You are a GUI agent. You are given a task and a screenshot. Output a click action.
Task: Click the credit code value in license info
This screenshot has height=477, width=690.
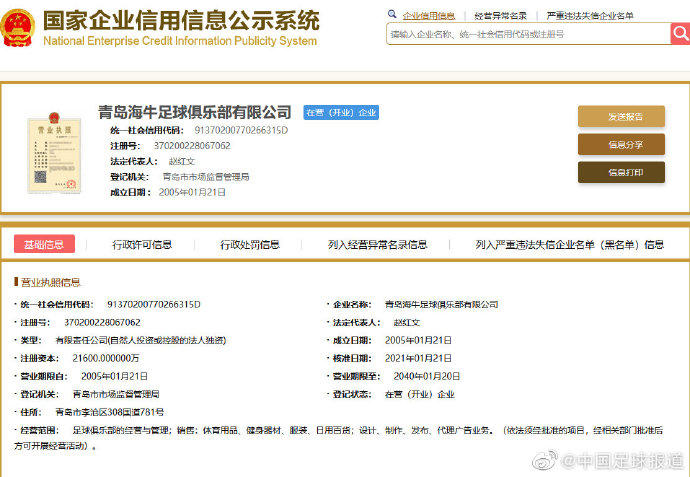154,305
